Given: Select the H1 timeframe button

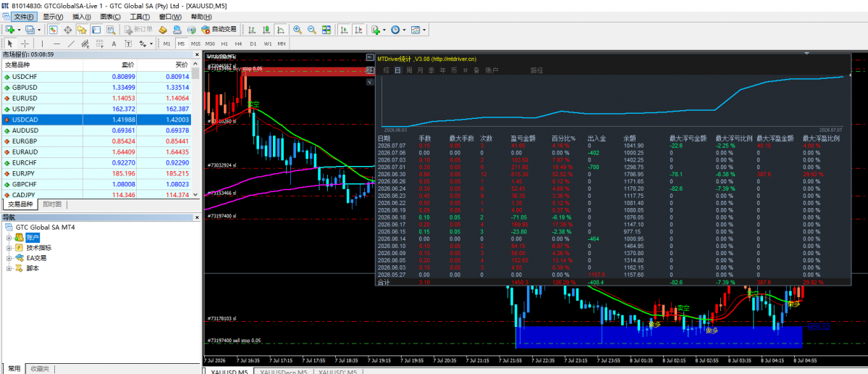Looking at the screenshot, I should point(224,43).
